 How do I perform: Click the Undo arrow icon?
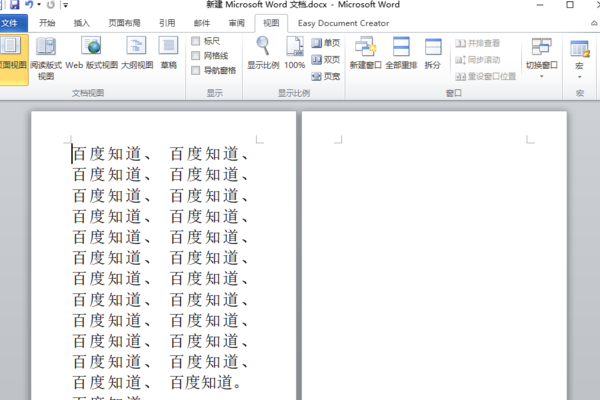29,5
